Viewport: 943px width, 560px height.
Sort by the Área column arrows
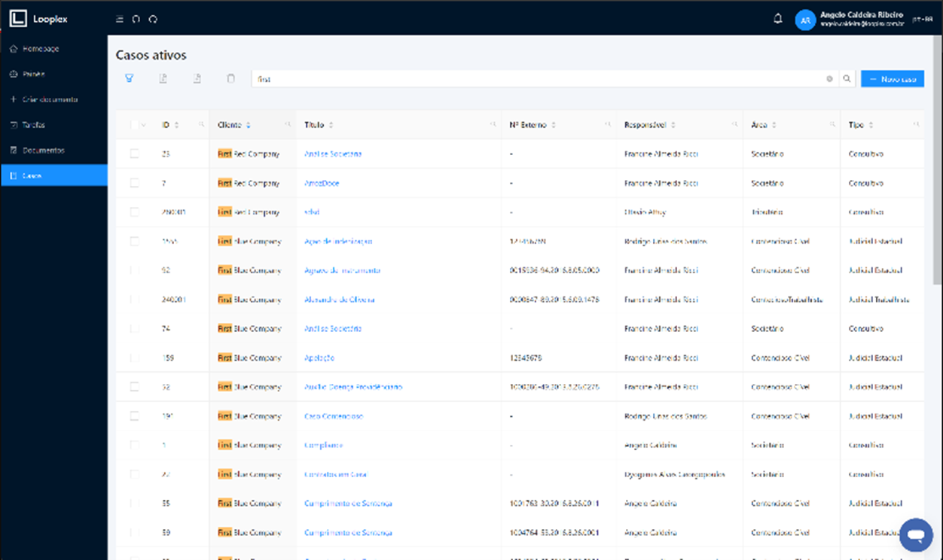774,125
